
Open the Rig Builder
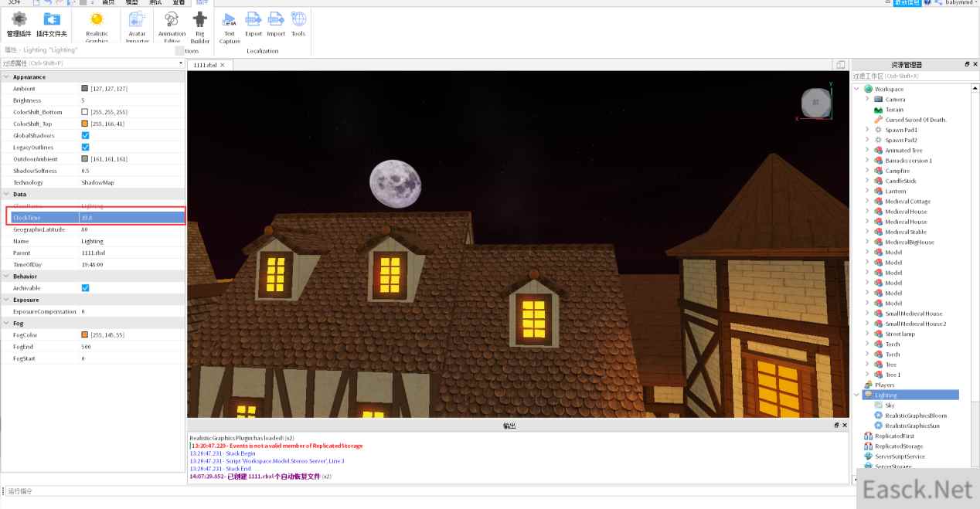200,26
